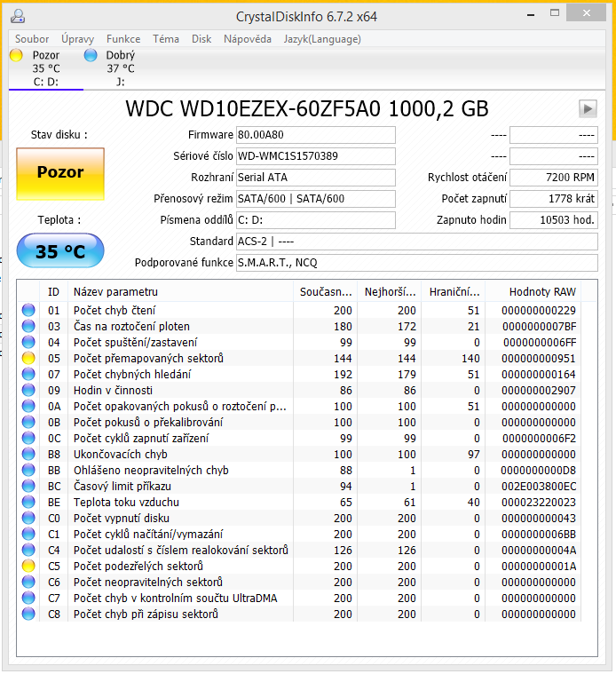Open the Úpravy menu

click(77, 39)
